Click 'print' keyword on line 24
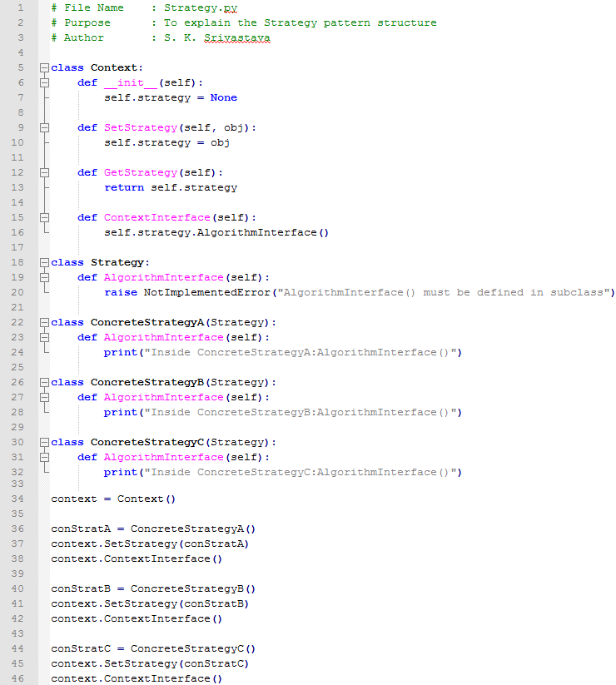This screenshot has height=685, width=616. [121, 353]
